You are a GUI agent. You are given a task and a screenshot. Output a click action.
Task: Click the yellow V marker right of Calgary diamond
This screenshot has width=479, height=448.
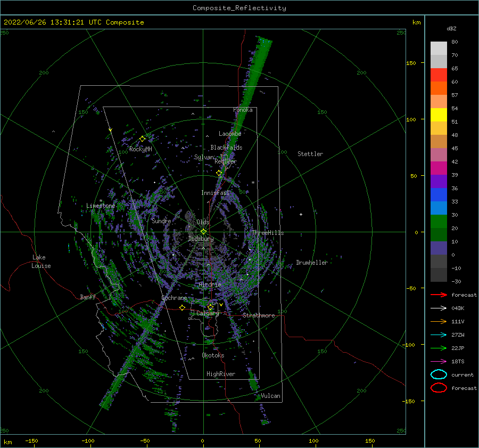tap(221, 305)
